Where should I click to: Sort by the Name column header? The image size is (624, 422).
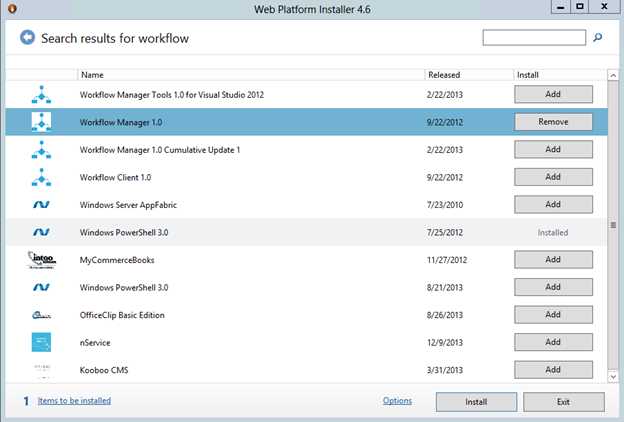251,75
